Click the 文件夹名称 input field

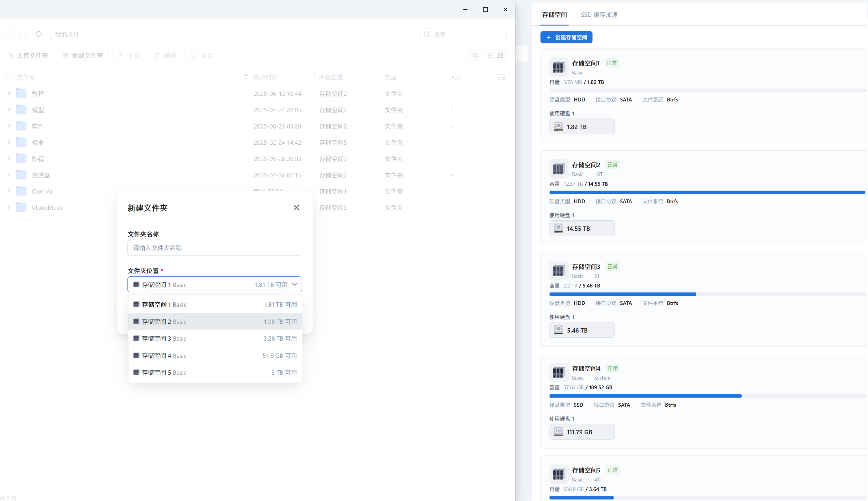[215, 248]
